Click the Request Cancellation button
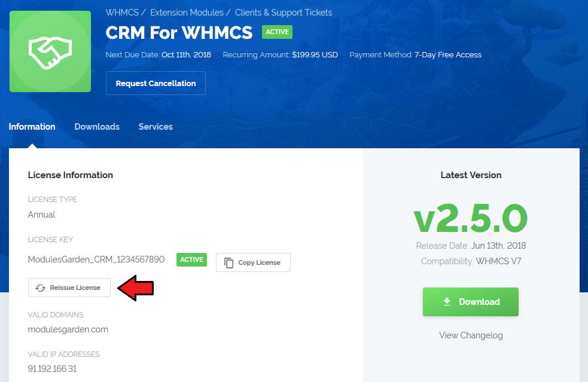Screen dimensions: 588x382 click(x=156, y=83)
